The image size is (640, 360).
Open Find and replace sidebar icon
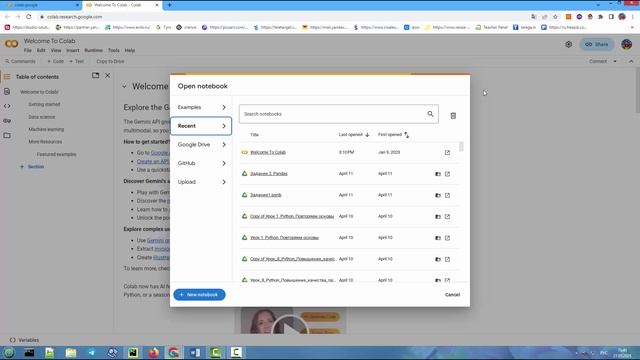pyautogui.click(x=7, y=91)
